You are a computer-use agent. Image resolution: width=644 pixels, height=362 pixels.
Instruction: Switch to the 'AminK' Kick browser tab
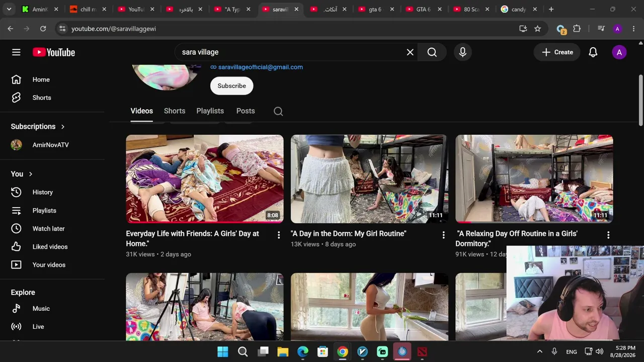pos(40,9)
